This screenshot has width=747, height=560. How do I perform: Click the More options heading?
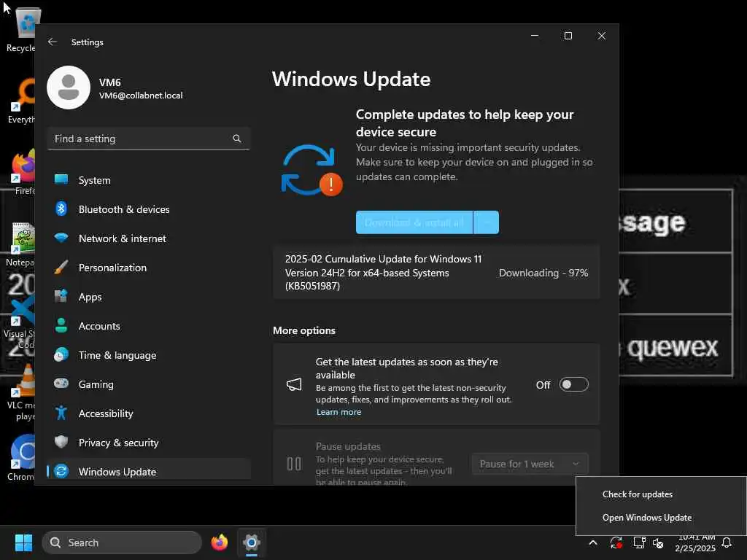point(304,330)
